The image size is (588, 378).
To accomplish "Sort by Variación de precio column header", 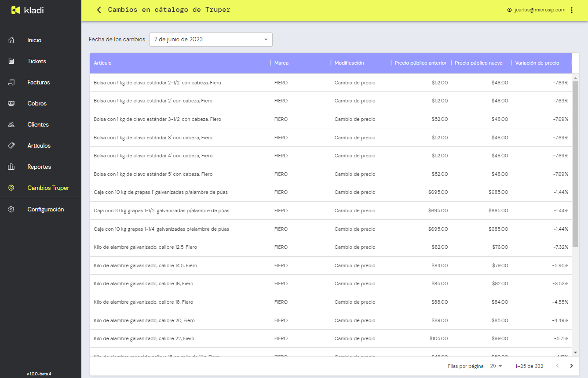I will point(537,63).
